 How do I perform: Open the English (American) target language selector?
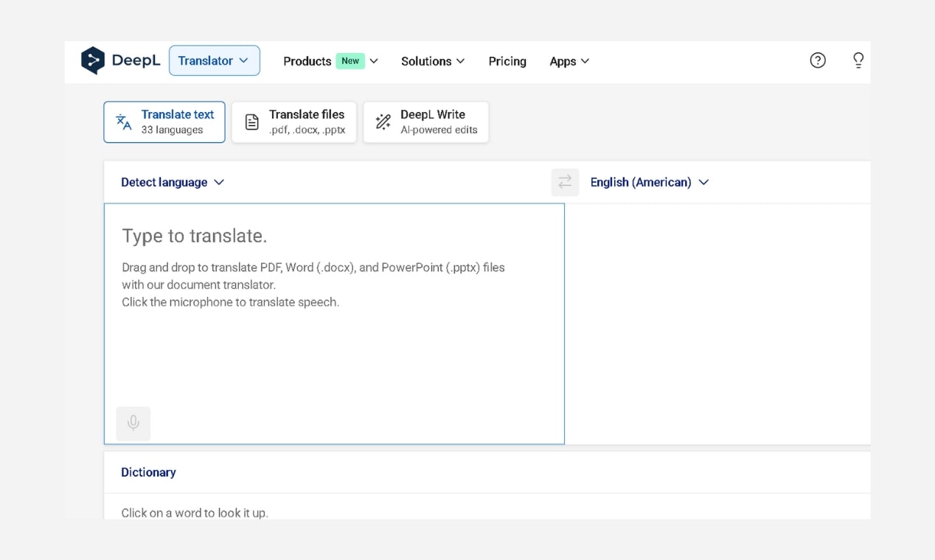pos(650,182)
